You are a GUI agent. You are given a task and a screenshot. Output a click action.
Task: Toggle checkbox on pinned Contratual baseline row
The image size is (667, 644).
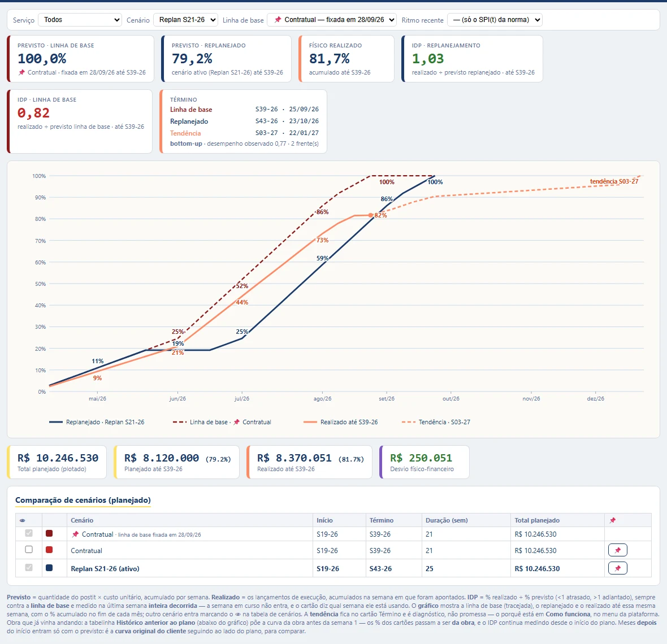pos(29,533)
